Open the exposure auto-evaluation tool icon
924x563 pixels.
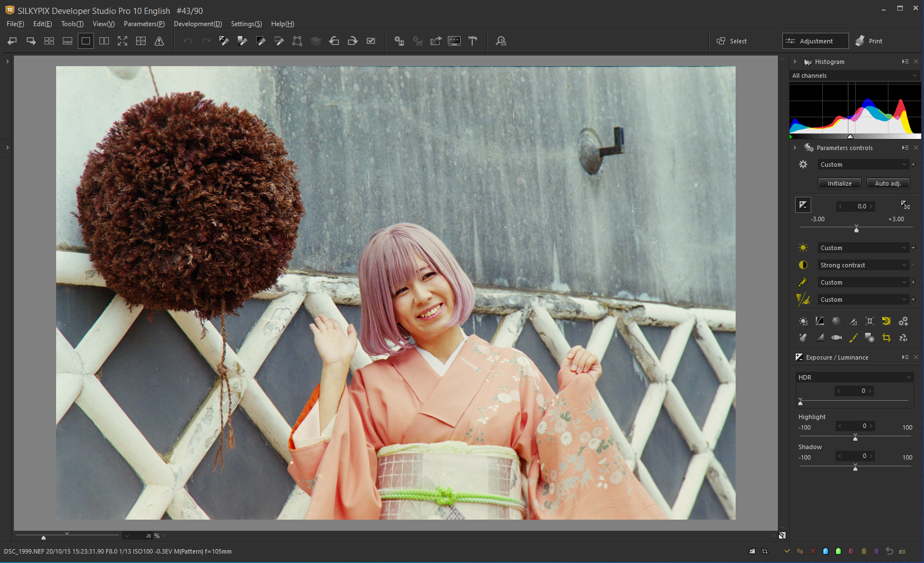[905, 205]
